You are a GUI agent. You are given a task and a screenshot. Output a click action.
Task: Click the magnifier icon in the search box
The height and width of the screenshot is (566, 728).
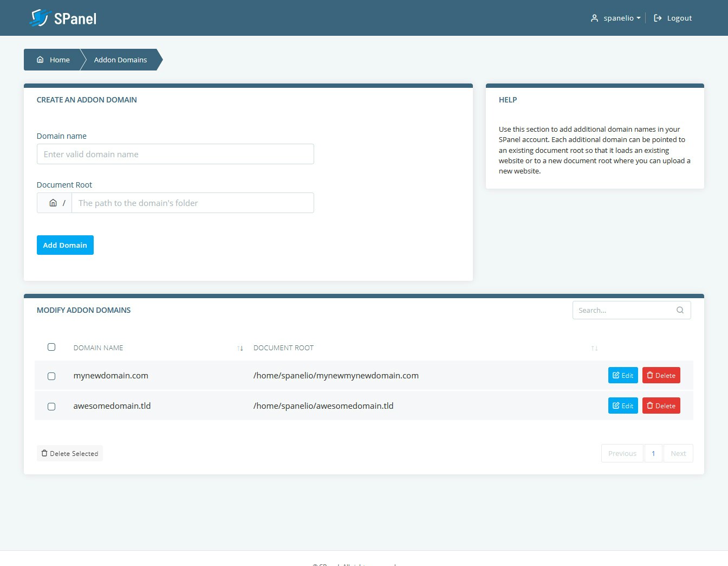point(680,310)
